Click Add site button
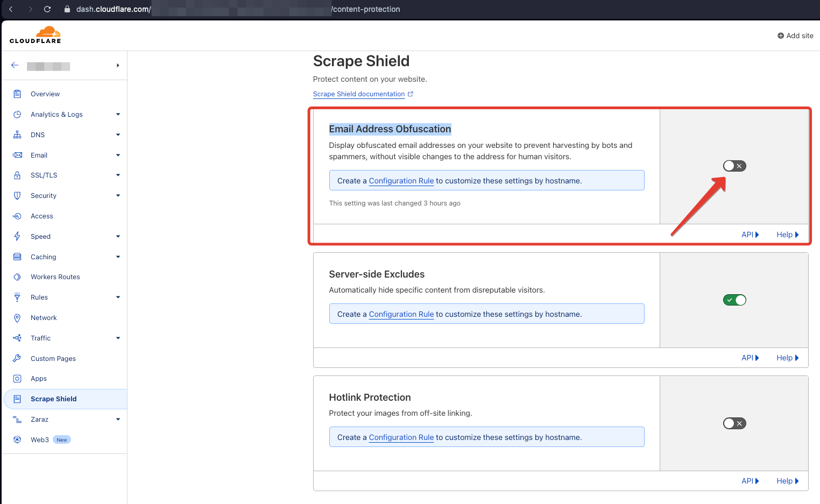 tap(795, 36)
